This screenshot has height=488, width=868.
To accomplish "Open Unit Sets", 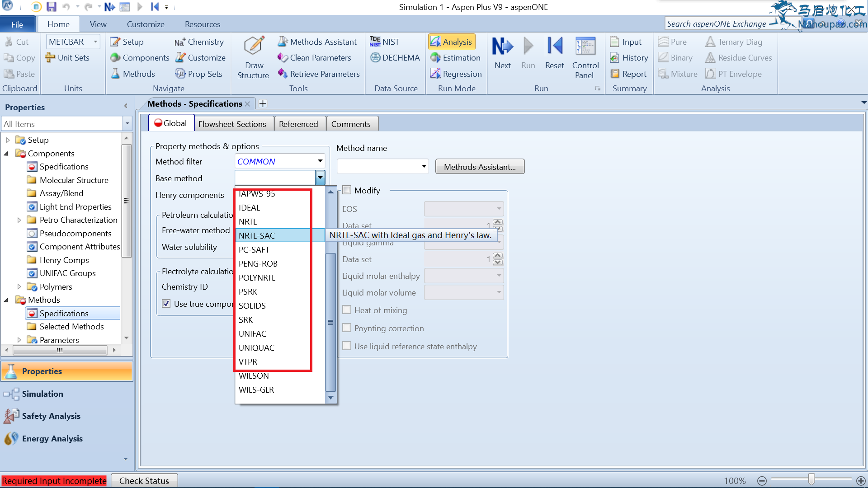I will (67, 58).
